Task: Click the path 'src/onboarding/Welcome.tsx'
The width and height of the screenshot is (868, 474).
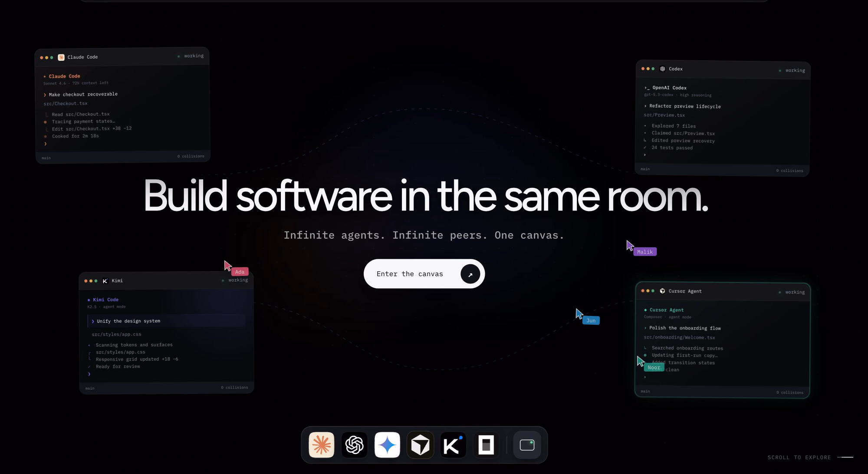Action: coord(679,338)
